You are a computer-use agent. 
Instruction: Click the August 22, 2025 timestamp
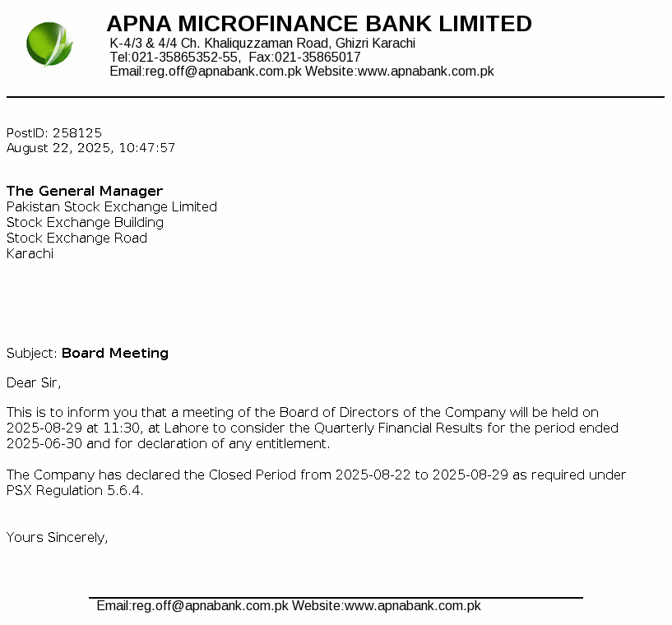pyautogui.click(x=90, y=148)
